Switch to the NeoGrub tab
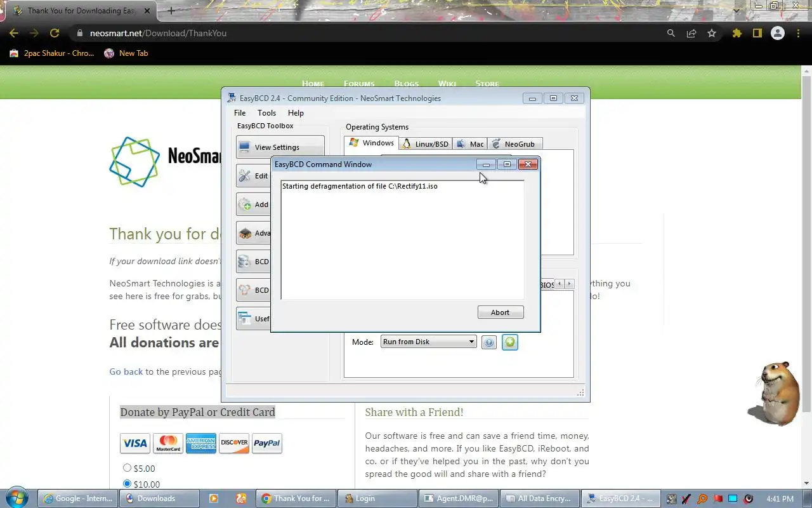This screenshot has width=812, height=508. (x=514, y=144)
